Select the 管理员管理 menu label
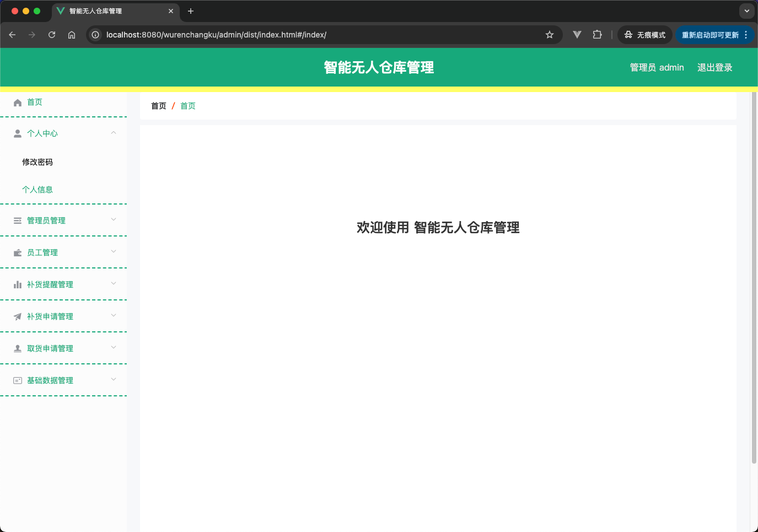This screenshot has width=758, height=532. (46, 221)
